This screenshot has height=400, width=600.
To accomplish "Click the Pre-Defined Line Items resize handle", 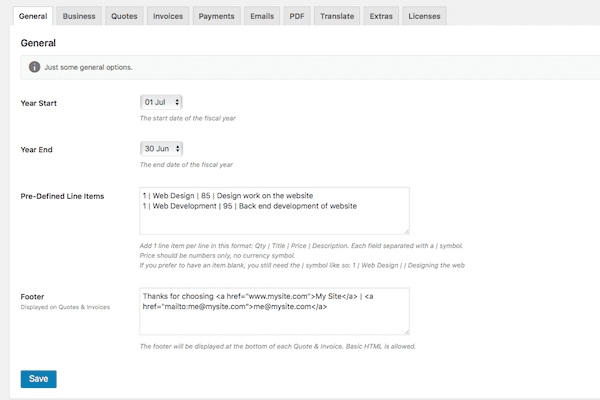I will (x=407, y=232).
